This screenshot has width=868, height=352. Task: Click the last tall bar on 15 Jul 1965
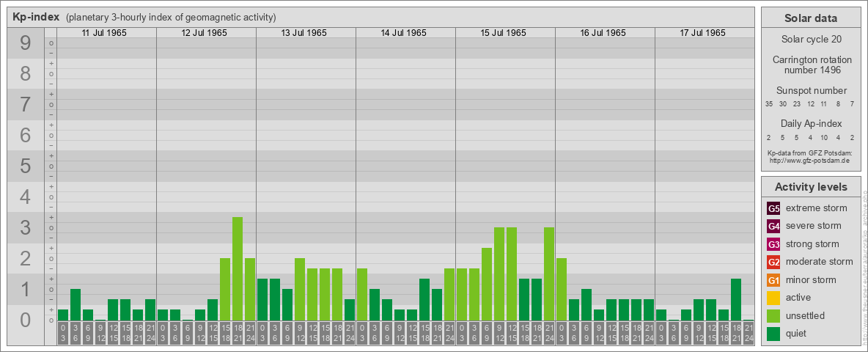click(549, 274)
